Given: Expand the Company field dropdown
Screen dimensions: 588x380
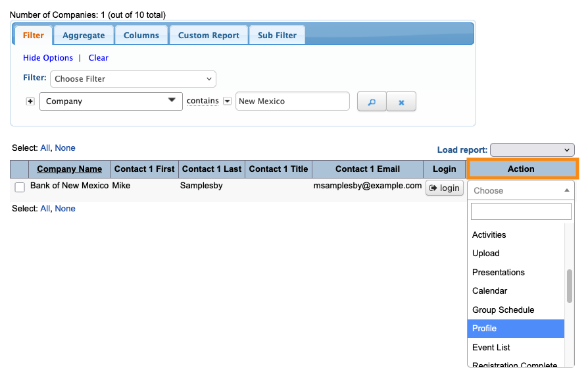Looking at the screenshot, I should 110,101.
